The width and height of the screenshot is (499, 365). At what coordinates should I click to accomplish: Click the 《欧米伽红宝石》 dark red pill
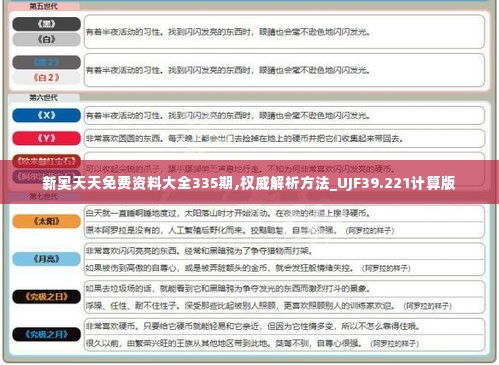[46, 161]
